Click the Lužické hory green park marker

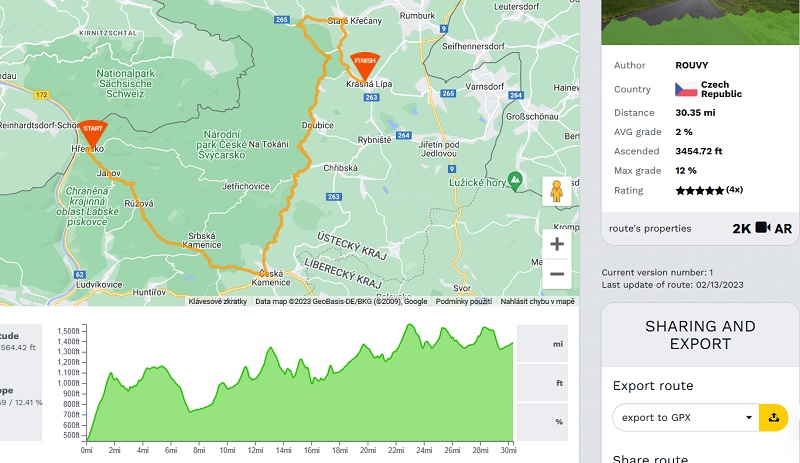tap(514, 179)
